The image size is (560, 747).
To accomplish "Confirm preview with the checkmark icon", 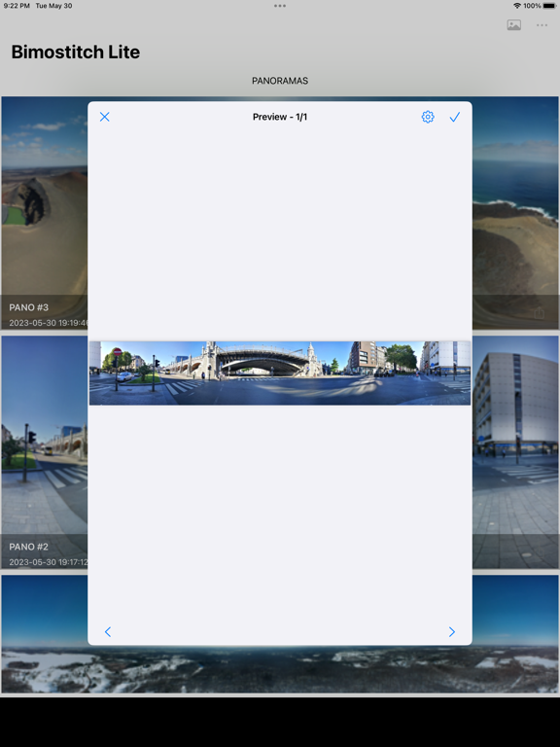I will coord(455,117).
